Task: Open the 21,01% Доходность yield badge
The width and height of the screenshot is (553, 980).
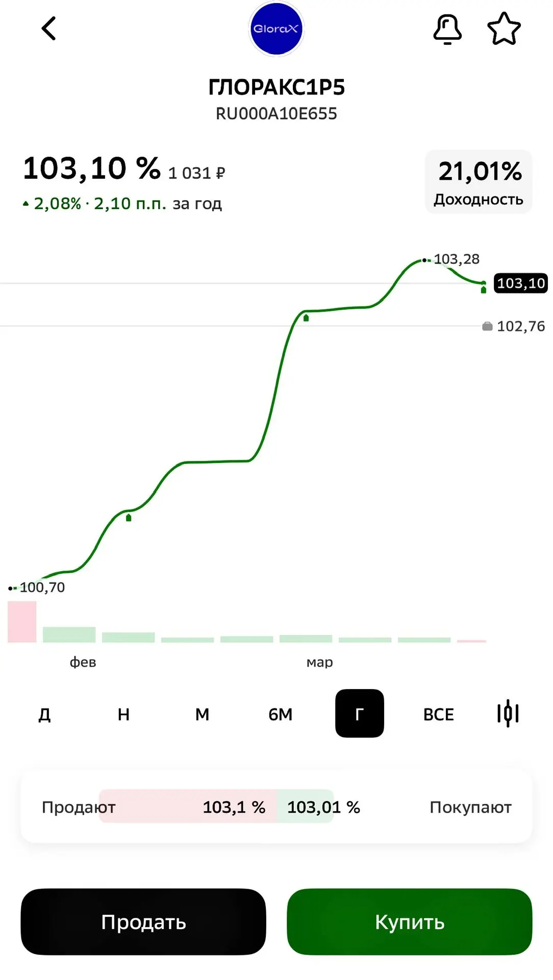Action: [479, 182]
